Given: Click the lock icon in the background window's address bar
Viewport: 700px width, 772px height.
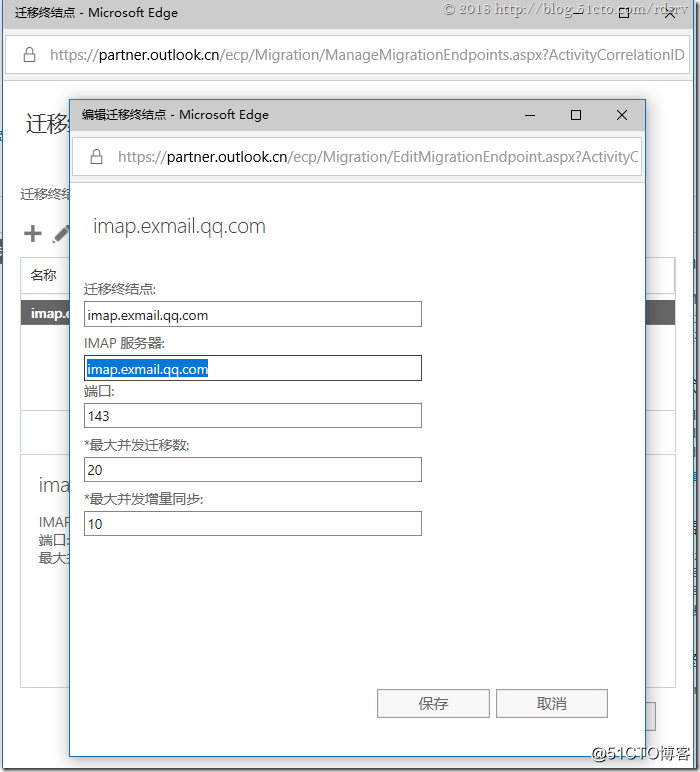Looking at the screenshot, I should (x=30, y=55).
